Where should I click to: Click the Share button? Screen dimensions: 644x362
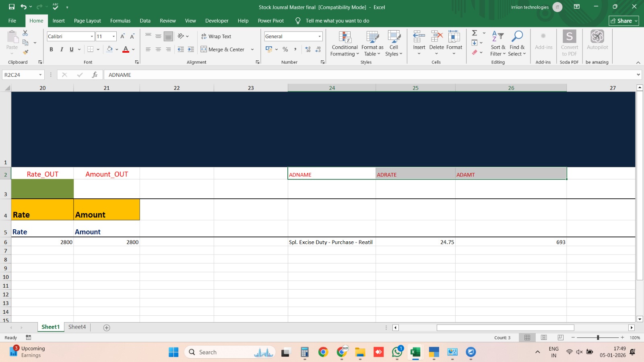click(x=623, y=21)
